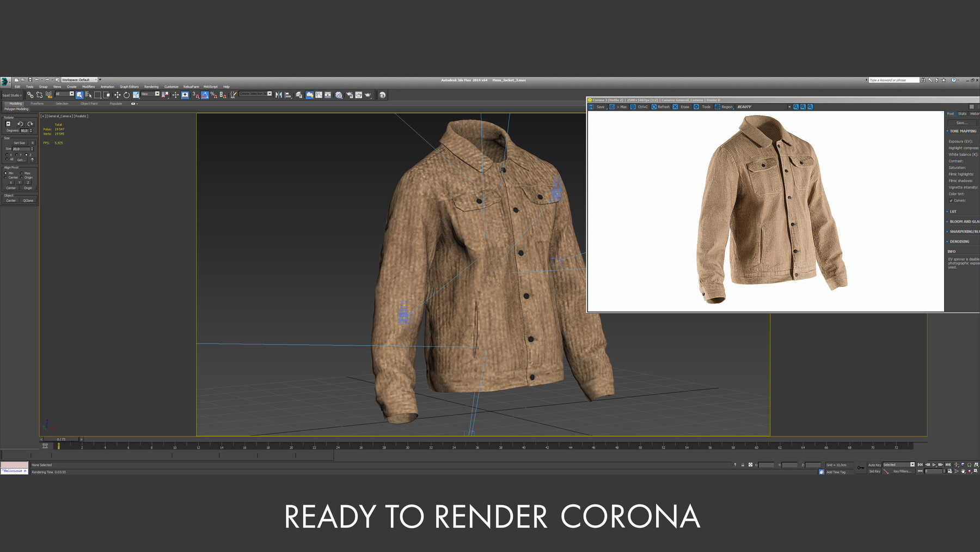Screen dimensions: 980x552
Task: Select the Center radio button under Align Pivot
Action: pos(5,178)
